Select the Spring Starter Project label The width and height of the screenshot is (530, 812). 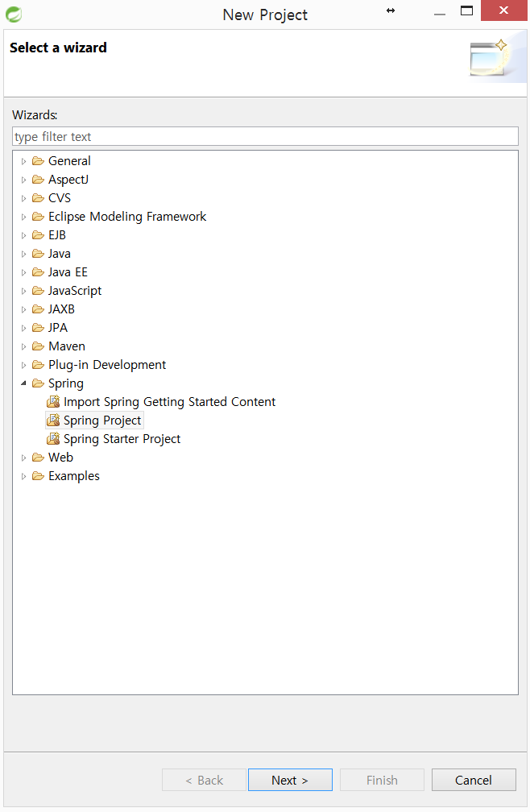tap(122, 438)
